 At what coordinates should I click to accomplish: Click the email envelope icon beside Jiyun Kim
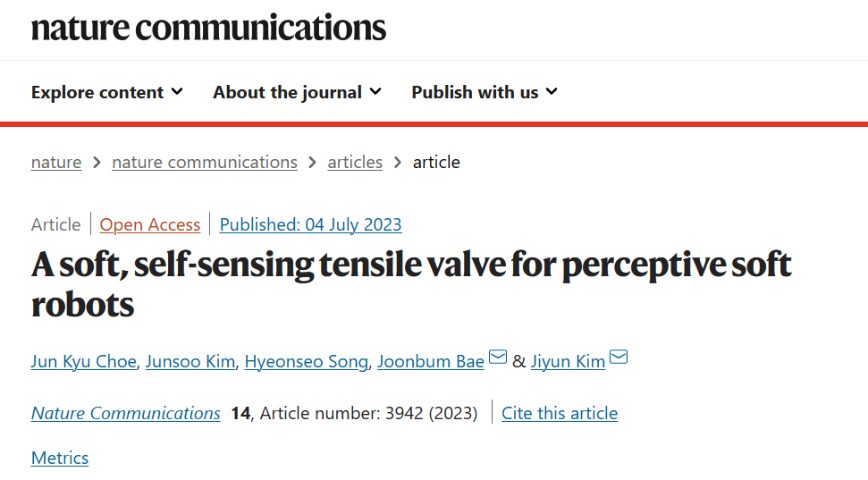619,357
